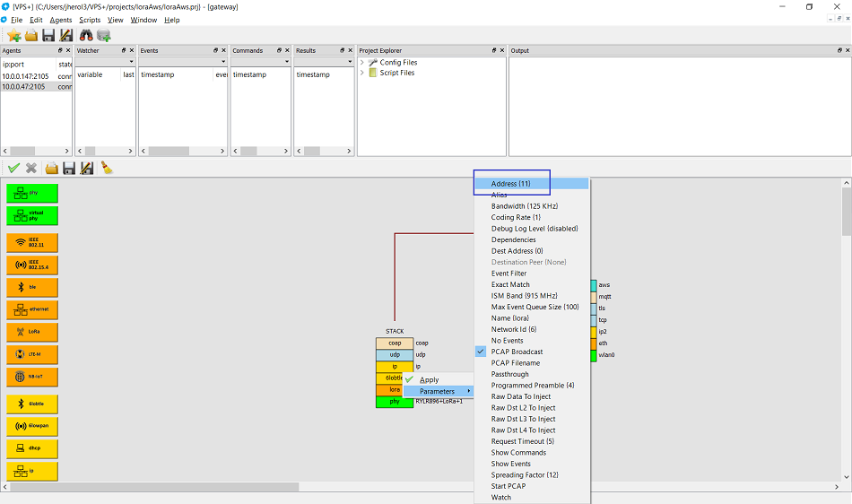Screen dimensions: 852x504
Task: Click the binoculars icon in the top toolbar
Action: point(86,35)
